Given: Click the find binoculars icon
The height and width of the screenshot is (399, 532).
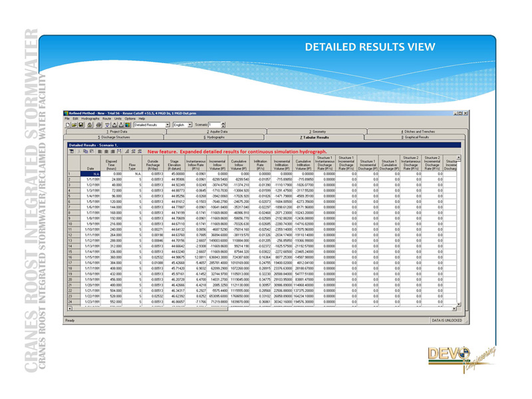Looking at the screenshot, I should pos(118,152).
